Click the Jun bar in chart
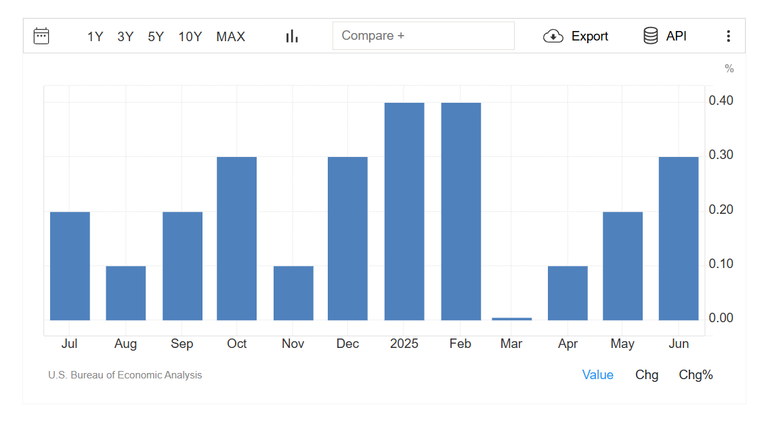Image resolution: width=768 pixels, height=423 pixels. (678, 238)
